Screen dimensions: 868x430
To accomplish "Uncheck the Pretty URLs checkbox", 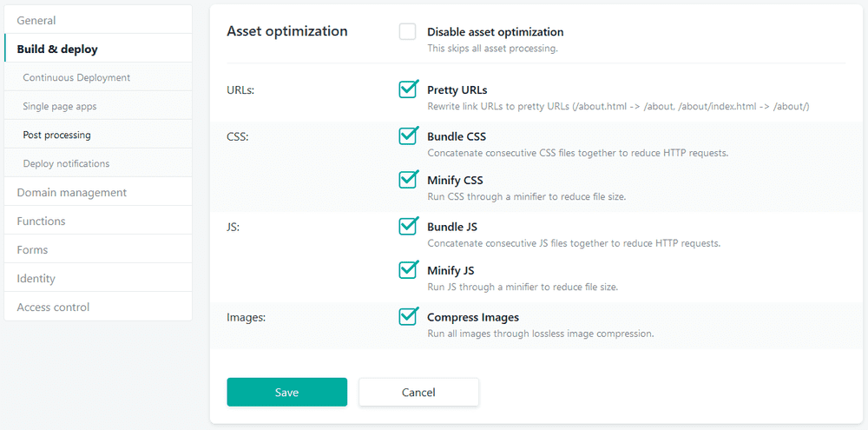I will [408, 89].
